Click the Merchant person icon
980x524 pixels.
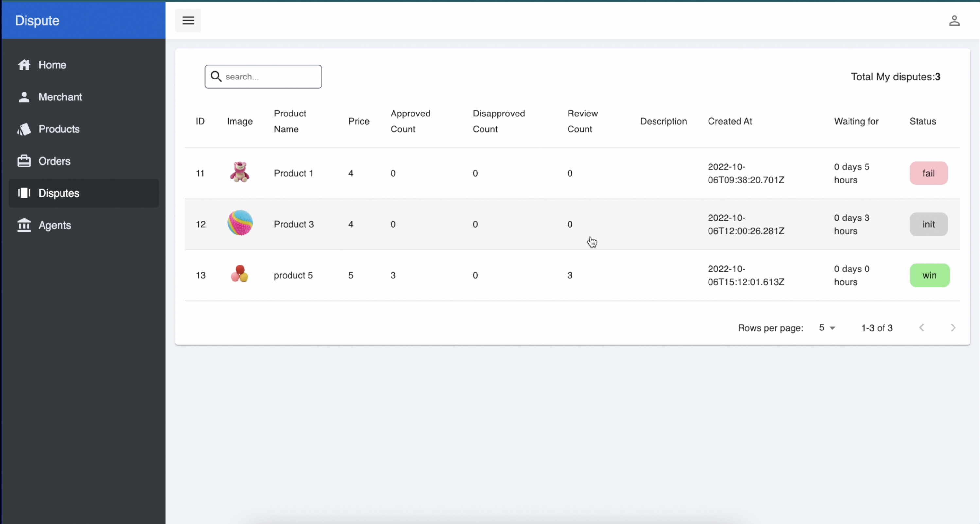pyautogui.click(x=24, y=97)
